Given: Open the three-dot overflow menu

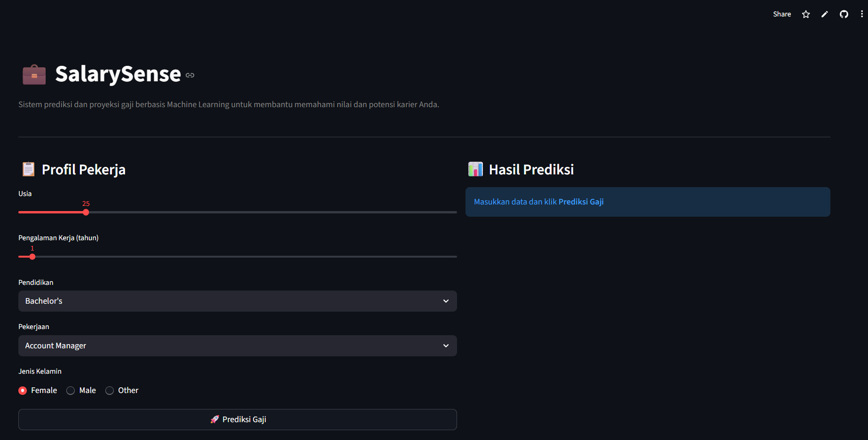Looking at the screenshot, I should [861, 14].
